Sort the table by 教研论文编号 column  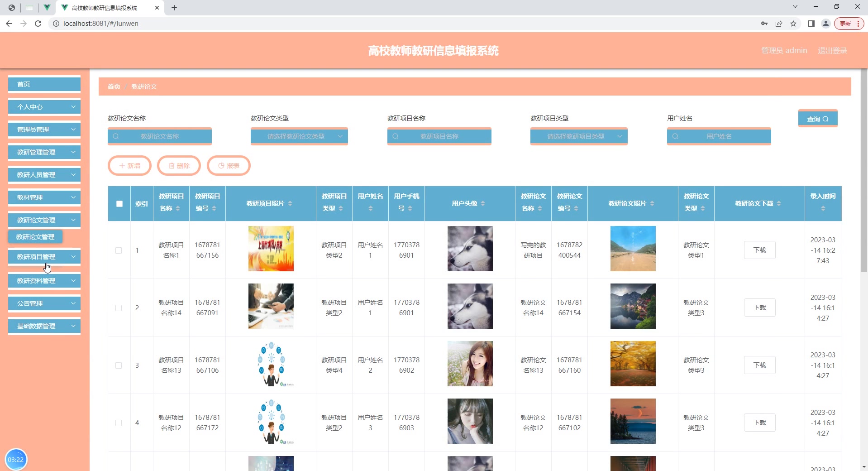576,208
